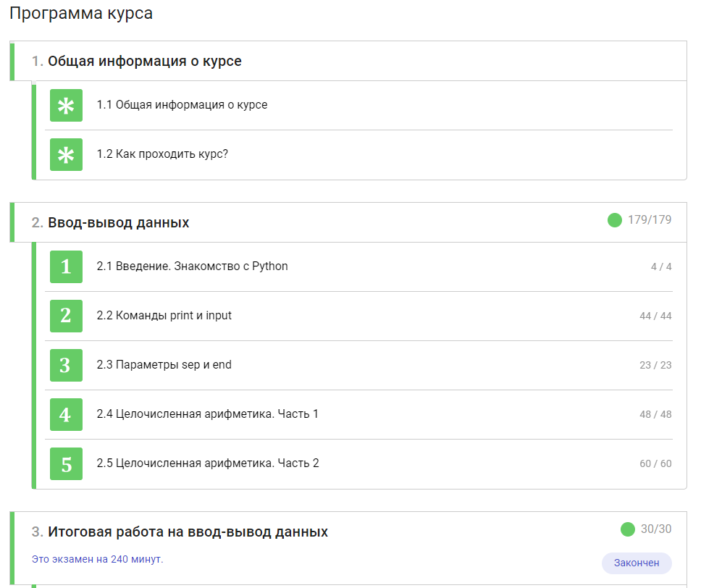Screen dimensions: 701x588
Task: Open lesson 2.5 Целочисленная арифметика. Часть 2
Action: click(207, 463)
